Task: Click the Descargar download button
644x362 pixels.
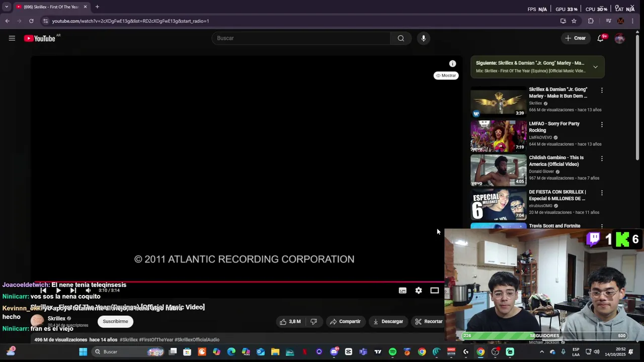Action: (x=388, y=321)
